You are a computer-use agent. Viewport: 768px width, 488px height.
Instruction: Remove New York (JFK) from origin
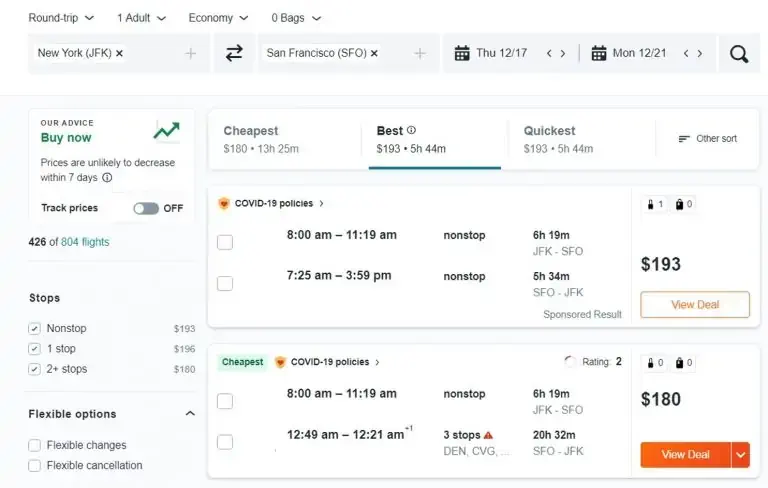point(120,53)
